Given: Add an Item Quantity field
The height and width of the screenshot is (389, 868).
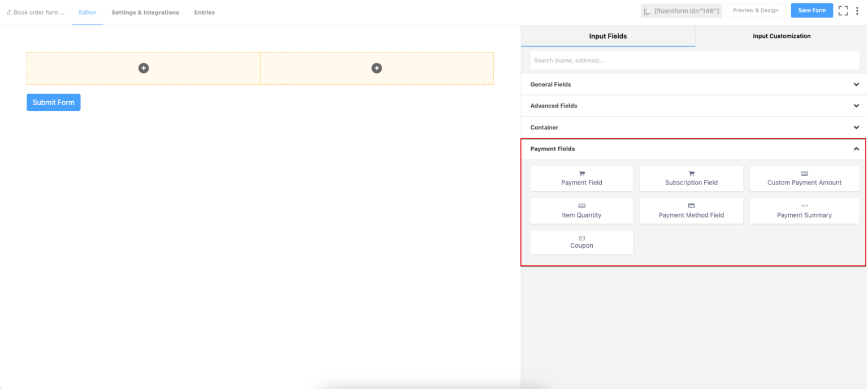Looking at the screenshot, I should click(x=581, y=211).
